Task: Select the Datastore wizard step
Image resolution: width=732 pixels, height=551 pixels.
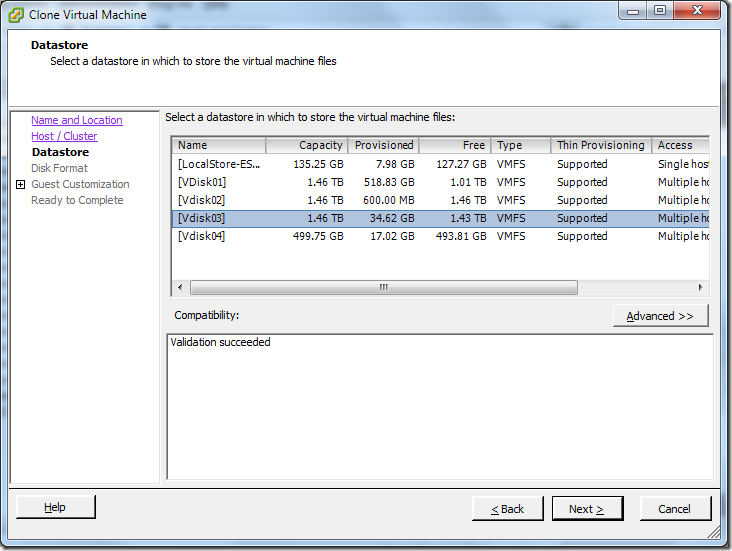Action: pyautogui.click(x=60, y=152)
